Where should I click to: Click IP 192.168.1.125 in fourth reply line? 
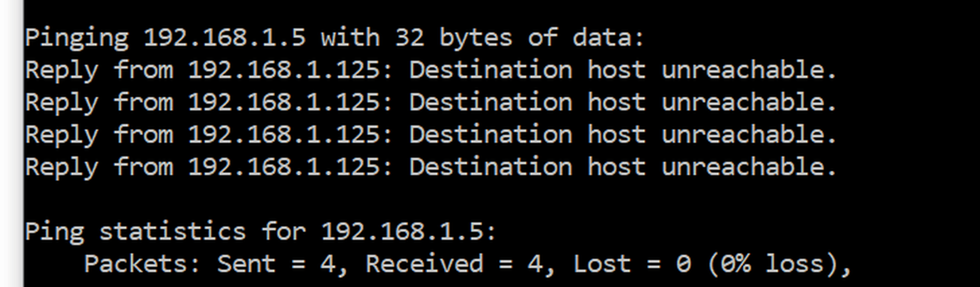pyautogui.click(x=284, y=168)
